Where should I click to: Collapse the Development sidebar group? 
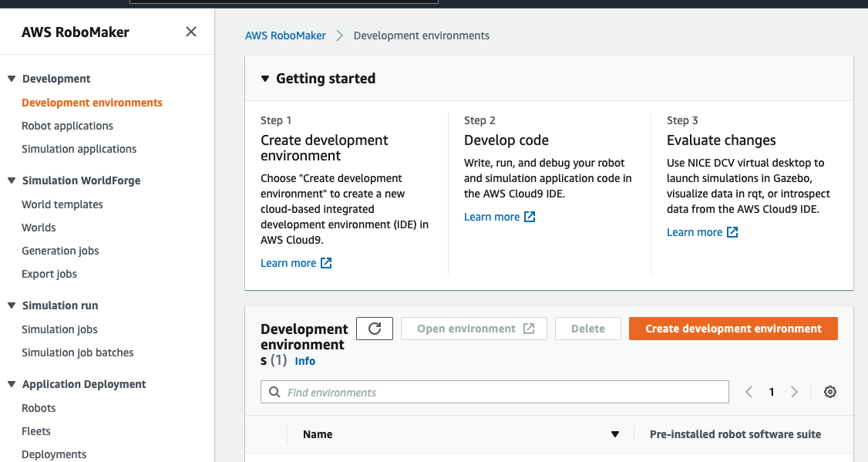[12, 79]
